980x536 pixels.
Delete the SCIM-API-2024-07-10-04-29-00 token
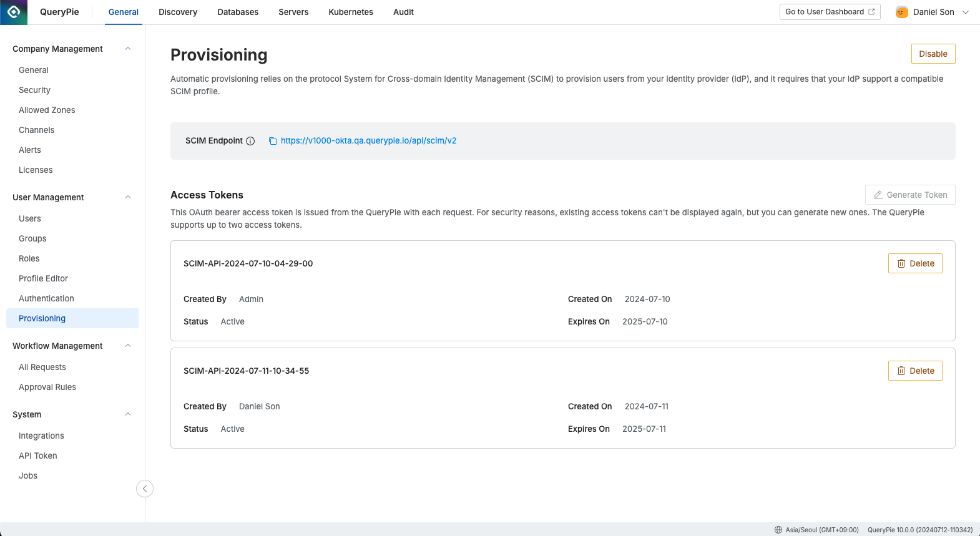point(915,263)
